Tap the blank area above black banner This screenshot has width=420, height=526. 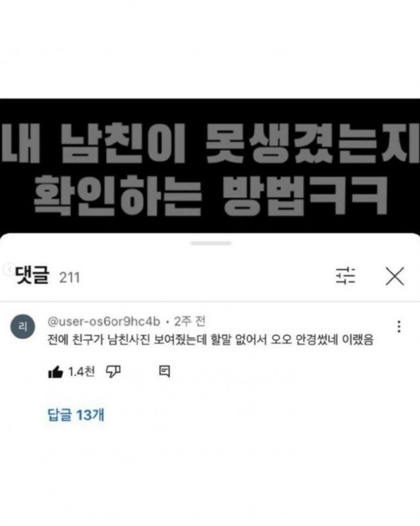click(210, 49)
